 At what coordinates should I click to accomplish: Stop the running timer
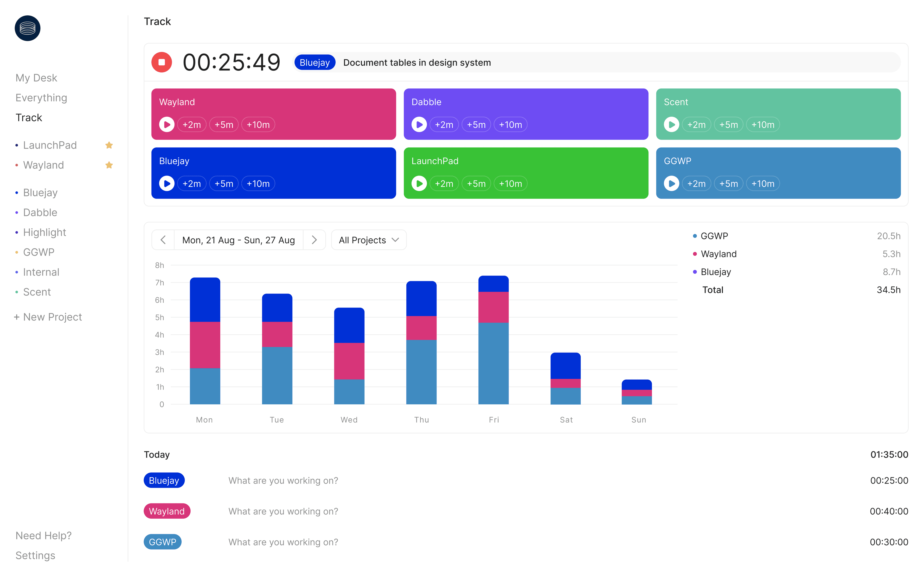(161, 62)
